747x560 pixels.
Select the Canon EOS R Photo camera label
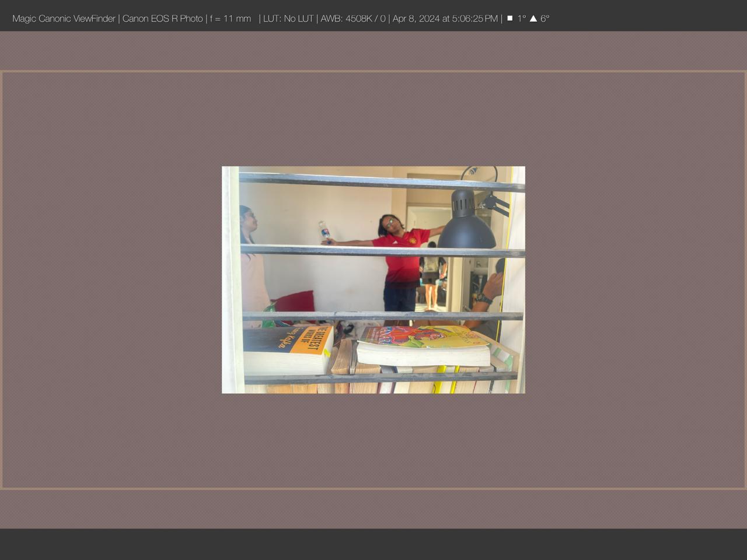162,19
